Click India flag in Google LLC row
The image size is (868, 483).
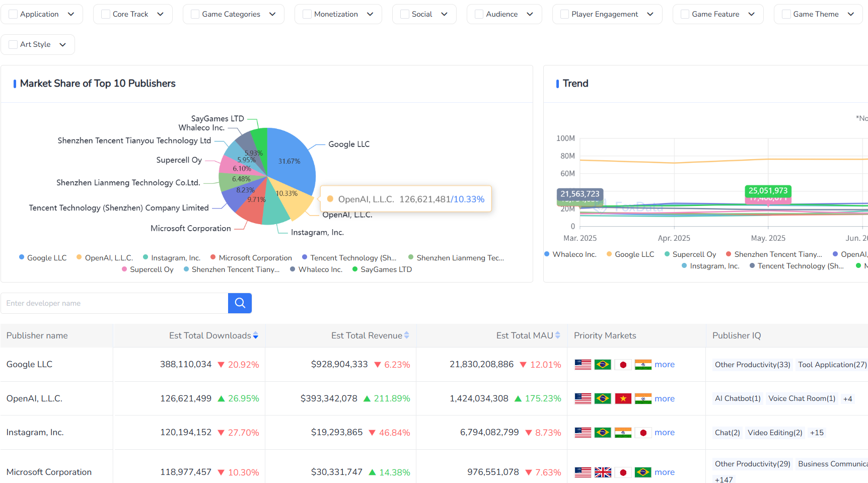pyautogui.click(x=643, y=365)
